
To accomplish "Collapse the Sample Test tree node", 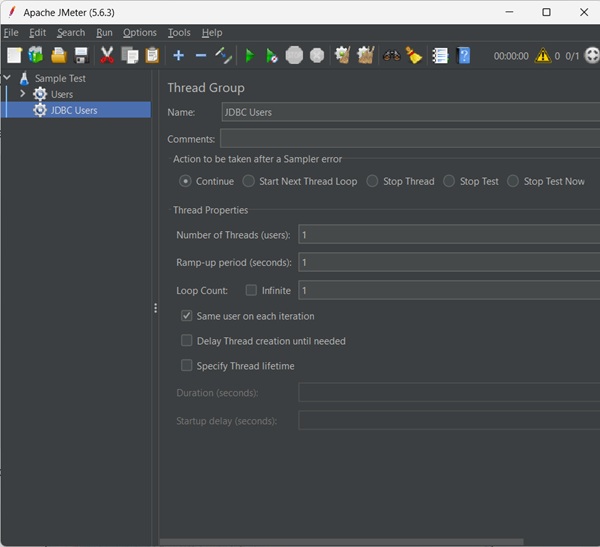I will (7, 78).
